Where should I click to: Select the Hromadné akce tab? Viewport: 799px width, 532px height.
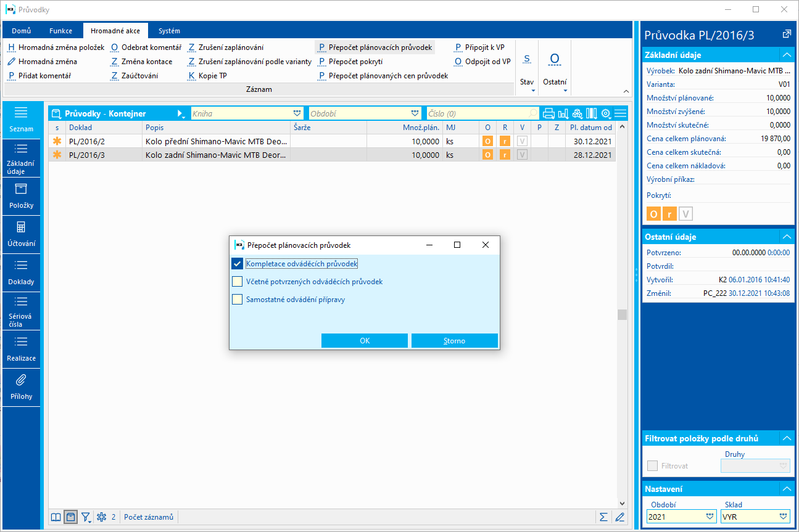click(115, 30)
